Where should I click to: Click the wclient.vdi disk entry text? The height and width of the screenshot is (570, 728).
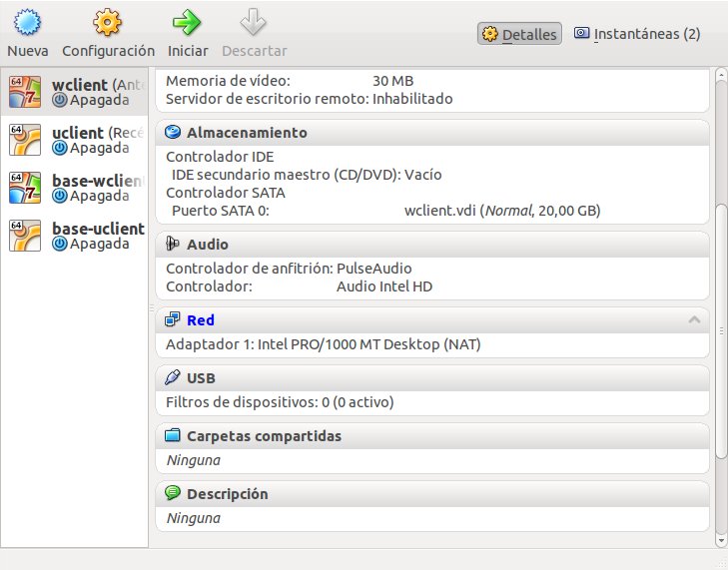click(x=502, y=211)
